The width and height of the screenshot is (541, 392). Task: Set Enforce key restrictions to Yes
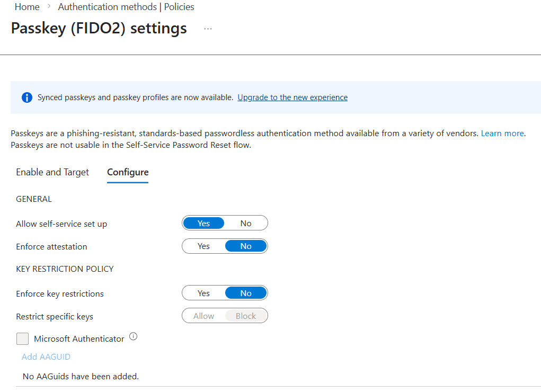click(203, 293)
